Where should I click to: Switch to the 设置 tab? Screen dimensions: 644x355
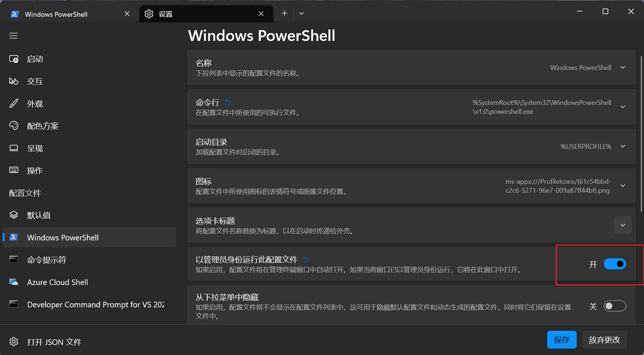[x=206, y=14]
